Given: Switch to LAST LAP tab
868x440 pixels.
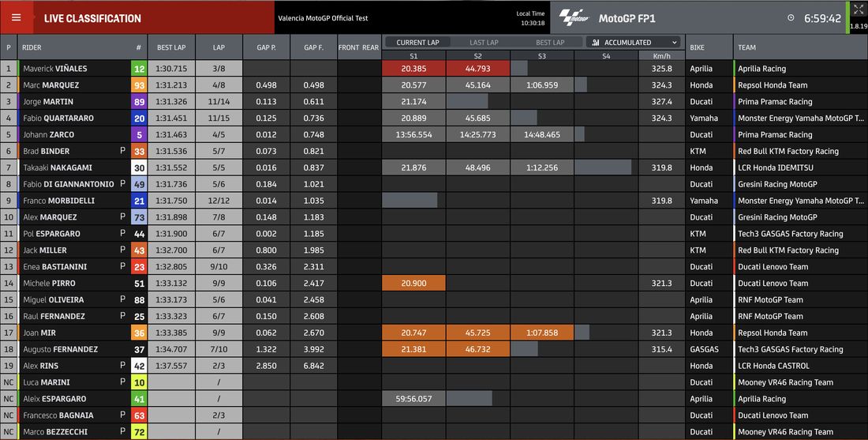Looking at the screenshot, I should click(x=484, y=42).
